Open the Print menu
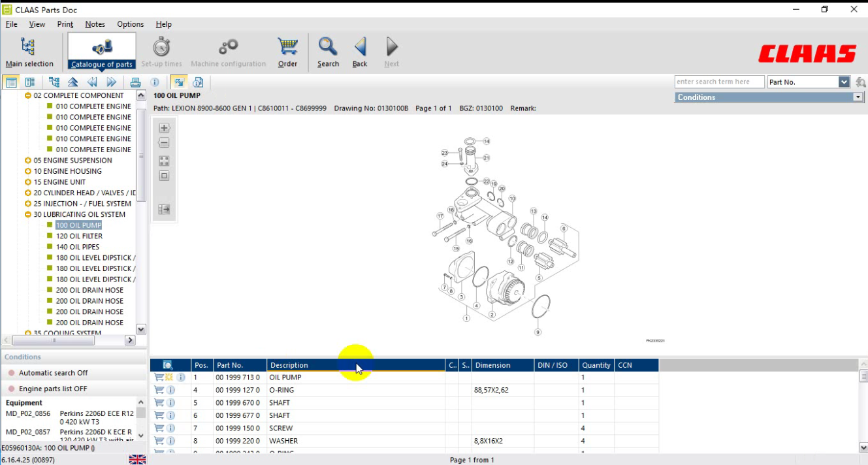The image size is (868, 465). (x=65, y=24)
